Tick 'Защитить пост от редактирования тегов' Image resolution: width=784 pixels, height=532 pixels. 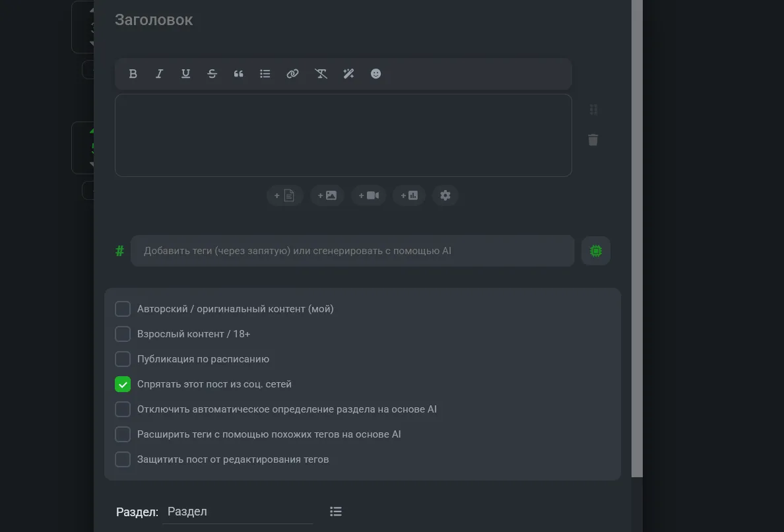tap(123, 459)
